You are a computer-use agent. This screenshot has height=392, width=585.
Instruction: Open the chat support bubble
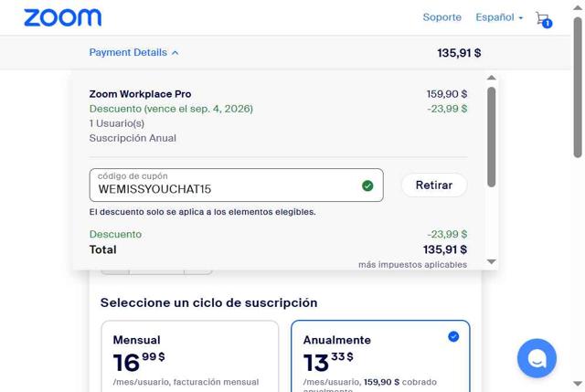(x=537, y=357)
